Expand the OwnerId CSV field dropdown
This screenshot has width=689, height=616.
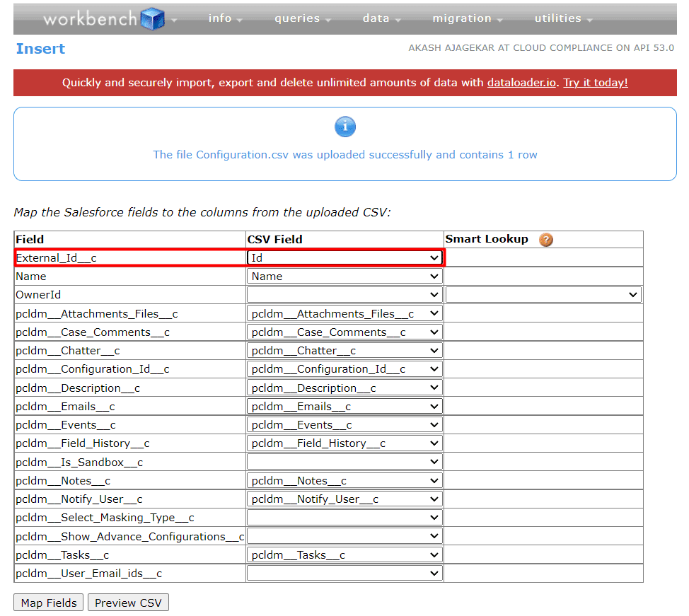[x=344, y=295]
